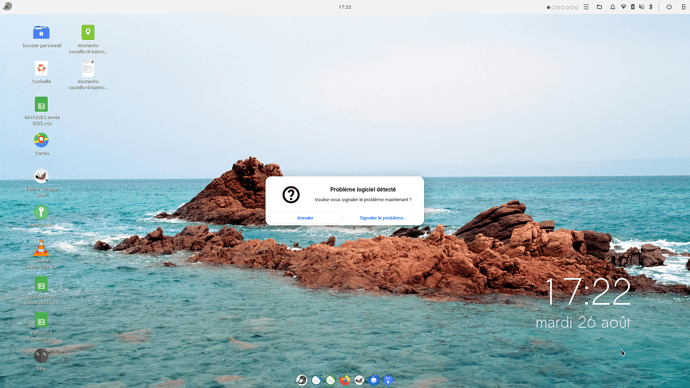Click the second dock icon with light blue shape
Screen dimensions: 690x388
(x=316, y=380)
